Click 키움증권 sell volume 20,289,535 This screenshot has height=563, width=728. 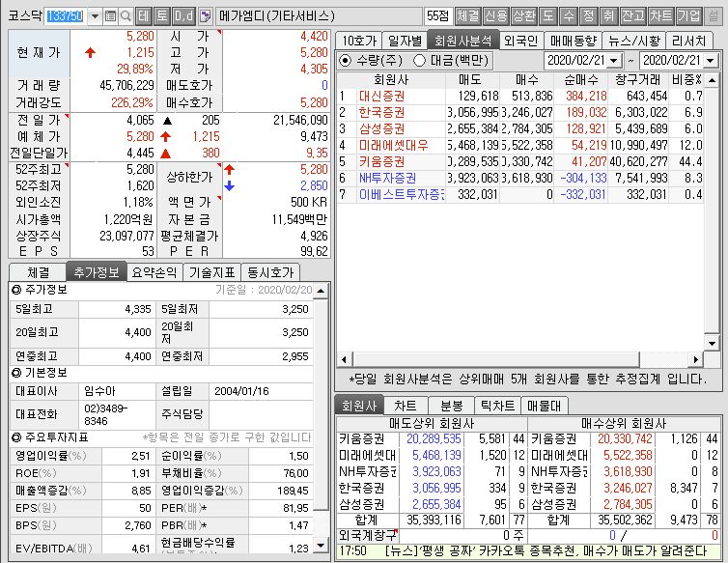434,439
